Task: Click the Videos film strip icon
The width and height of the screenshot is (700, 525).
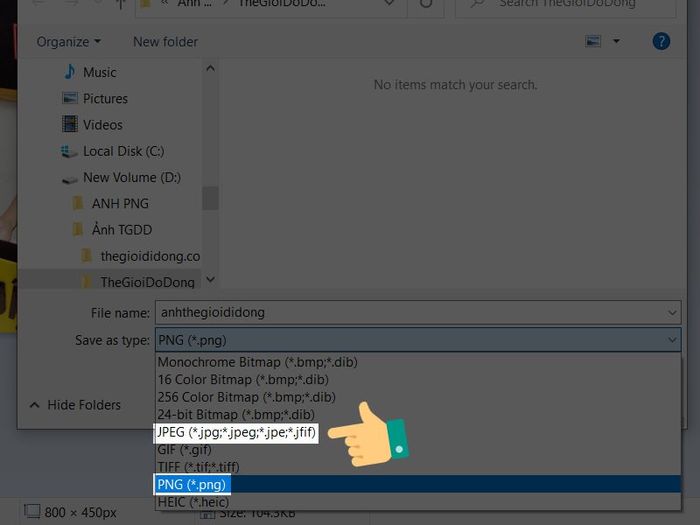Action: pos(70,124)
